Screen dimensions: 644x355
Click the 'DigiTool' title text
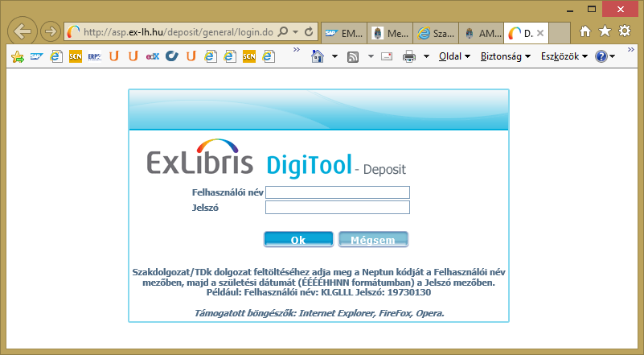(310, 165)
